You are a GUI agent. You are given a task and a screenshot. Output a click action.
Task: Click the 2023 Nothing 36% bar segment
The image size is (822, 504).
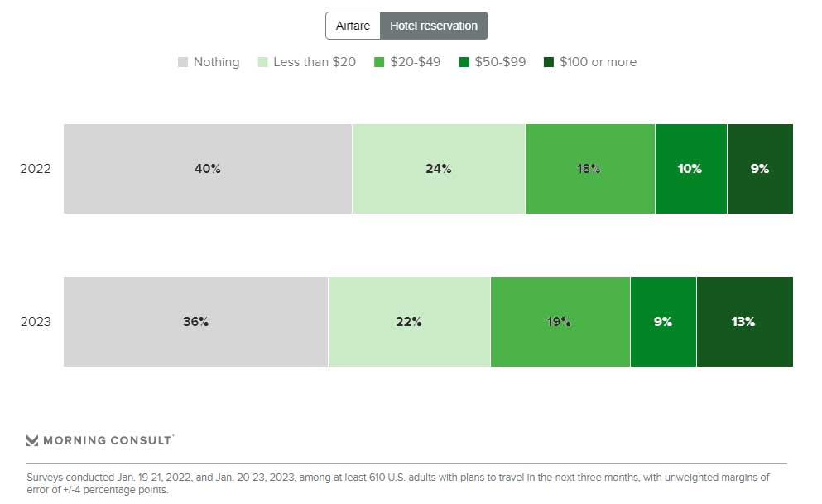(x=195, y=322)
